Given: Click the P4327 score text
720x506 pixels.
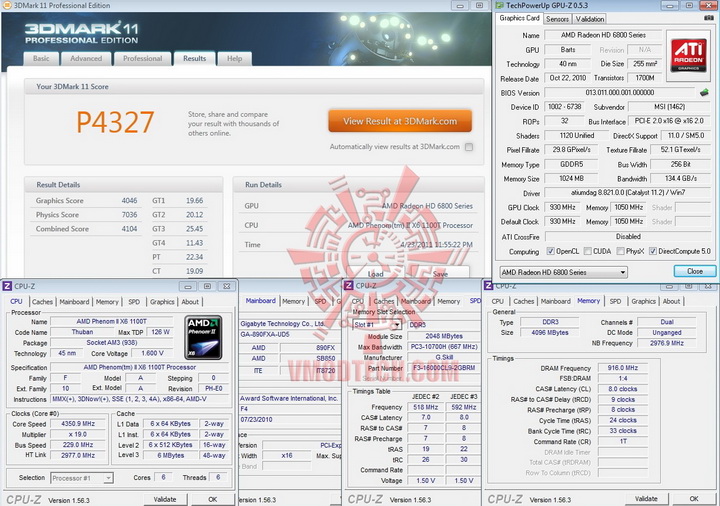Looking at the screenshot, I should tap(115, 122).
